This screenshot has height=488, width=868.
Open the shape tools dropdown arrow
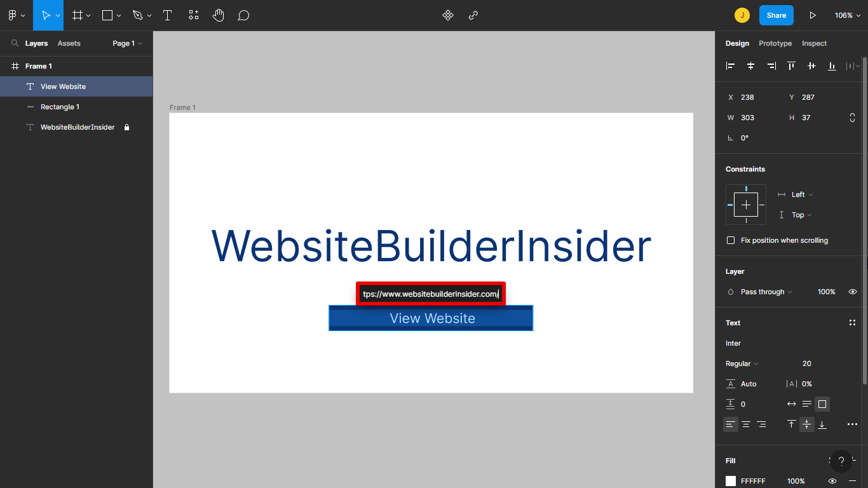tap(119, 15)
